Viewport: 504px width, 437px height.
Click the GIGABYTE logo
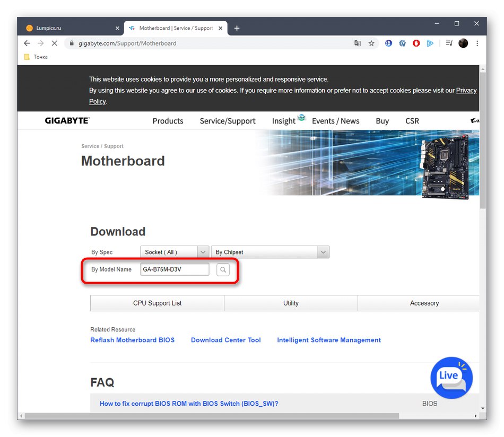(67, 120)
